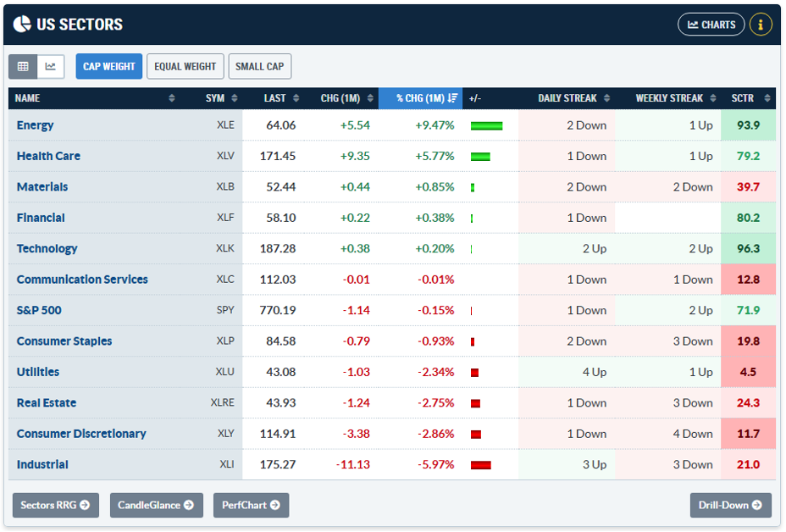Click the Industrial red change bar

481,465
